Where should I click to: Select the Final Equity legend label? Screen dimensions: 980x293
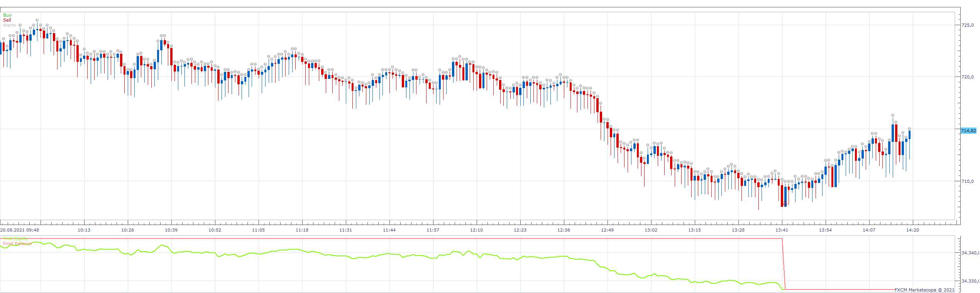pos(15,239)
